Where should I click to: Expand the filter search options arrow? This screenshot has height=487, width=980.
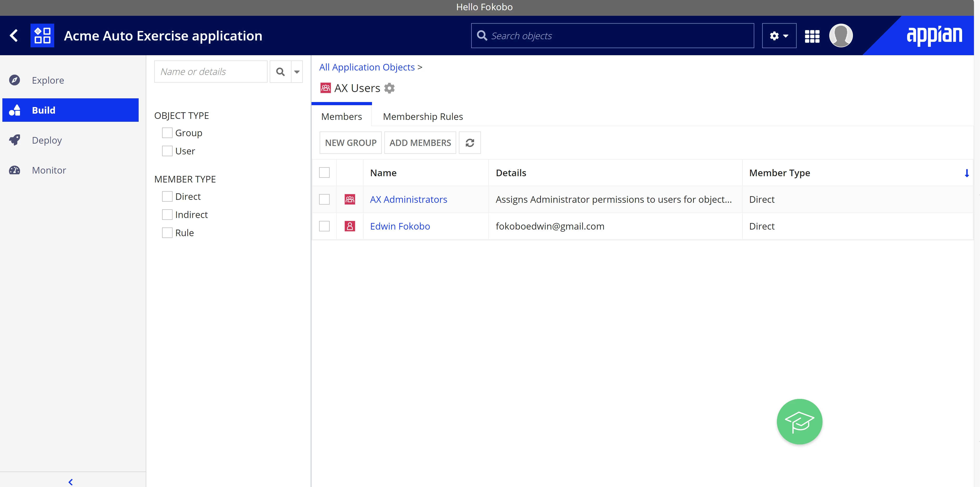[297, 72]
